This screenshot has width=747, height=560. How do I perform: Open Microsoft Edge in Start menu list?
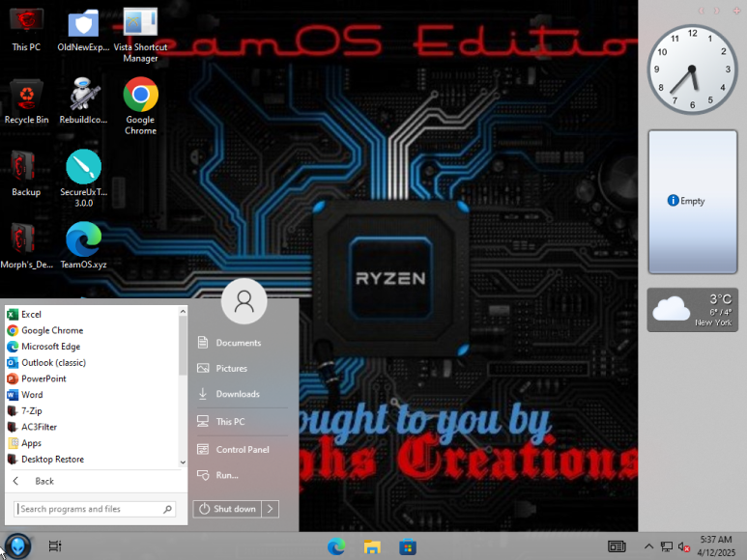click(92, 347)
